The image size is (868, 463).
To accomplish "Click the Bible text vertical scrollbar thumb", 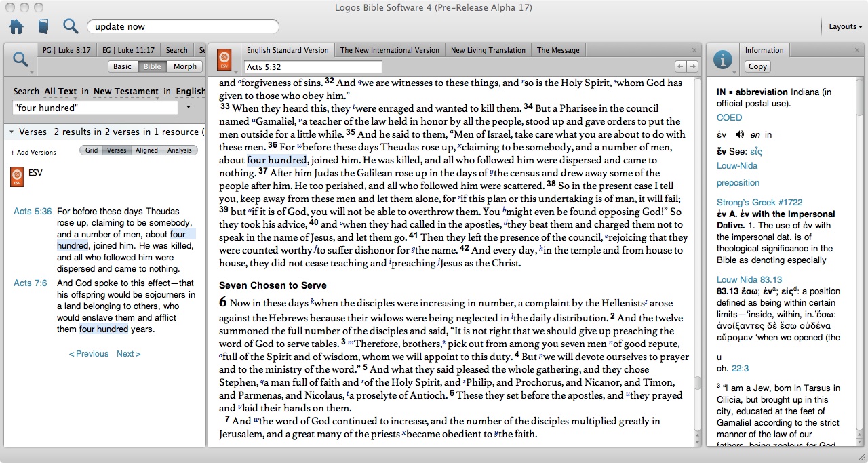I will (x=698, y=382).
